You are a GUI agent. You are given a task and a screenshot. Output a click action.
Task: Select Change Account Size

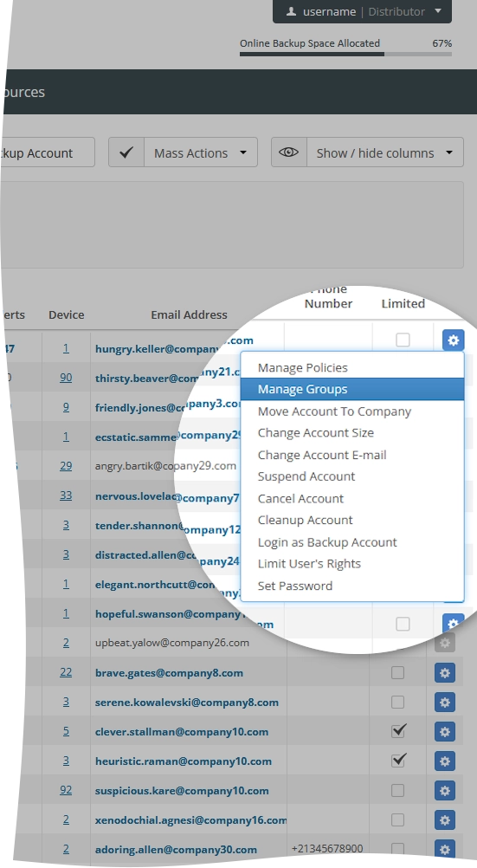[352, 433]
